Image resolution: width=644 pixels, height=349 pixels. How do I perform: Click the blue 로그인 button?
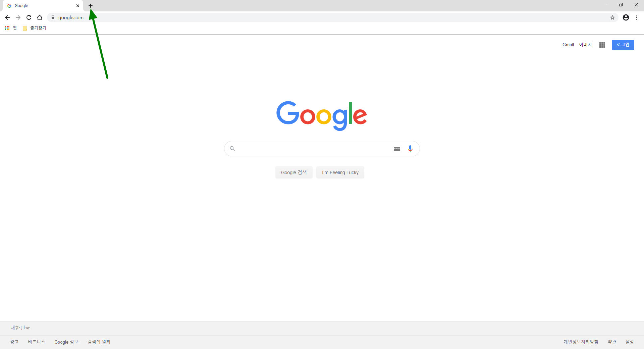pos(623,45)
